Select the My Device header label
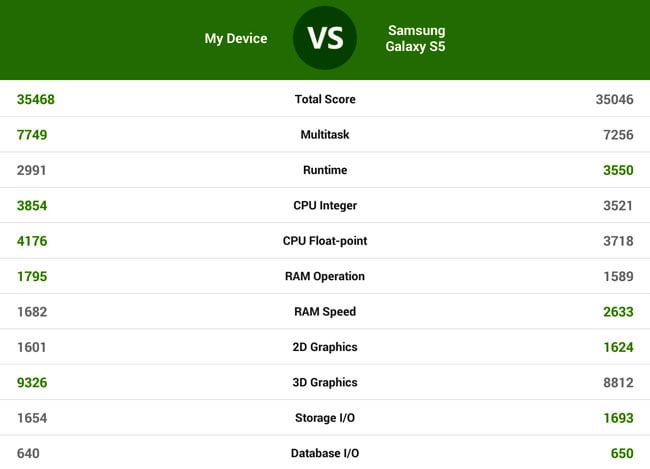The height and width of the screenshot is (469, 650). click(236, 39)
